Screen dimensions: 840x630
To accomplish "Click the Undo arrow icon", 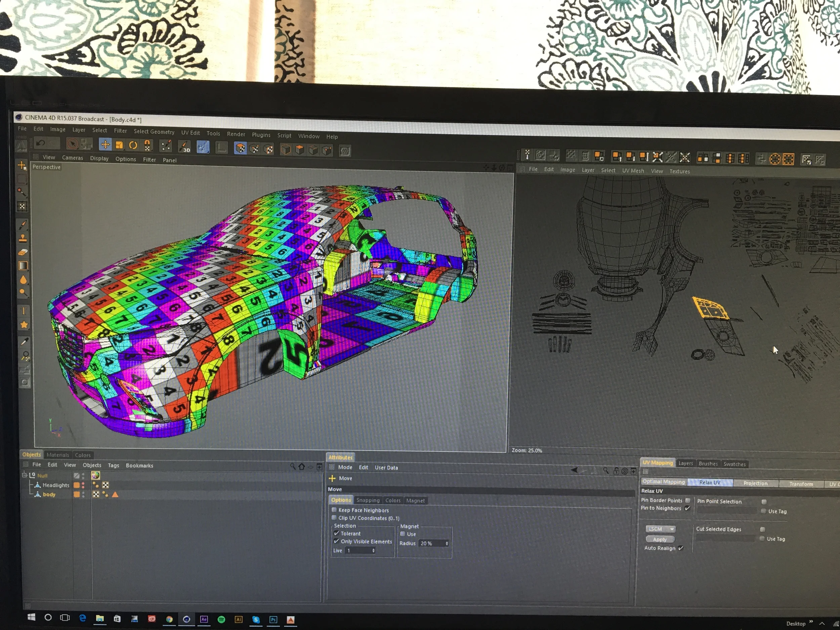I will pos(41,143).
